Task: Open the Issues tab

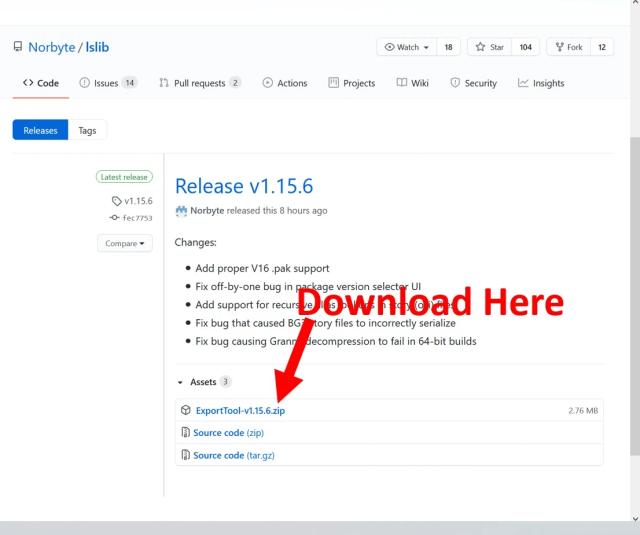Action: pyautogui.click(x=108, y=83)
